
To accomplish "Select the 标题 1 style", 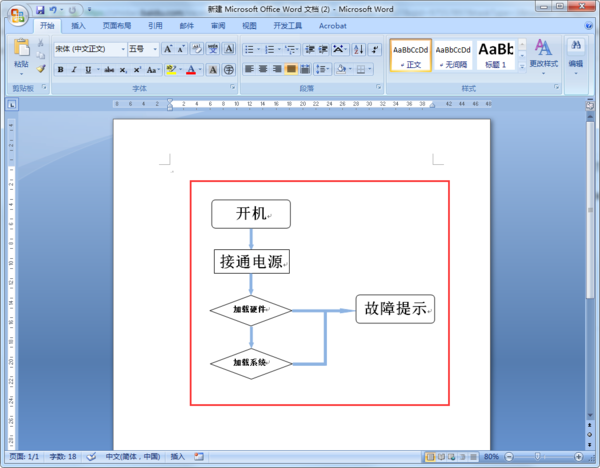I will (x=496, y=55).
